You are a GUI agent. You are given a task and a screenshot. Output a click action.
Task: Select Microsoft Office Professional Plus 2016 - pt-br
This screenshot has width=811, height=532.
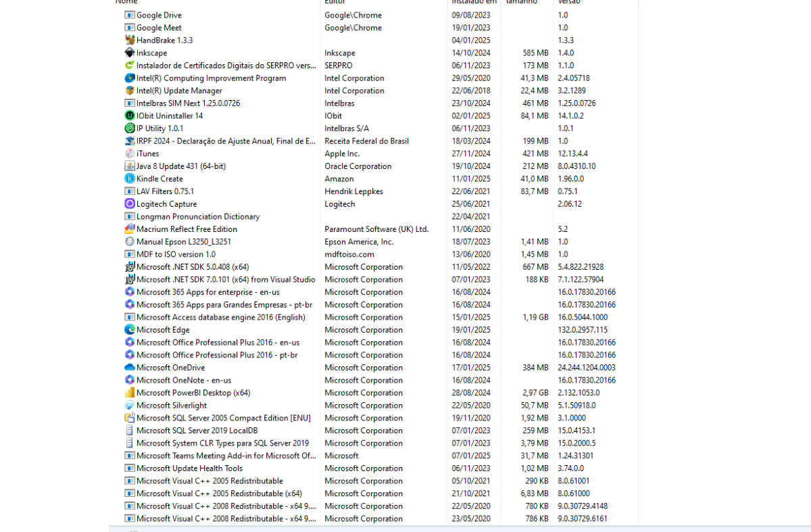[x=217, y=355]
